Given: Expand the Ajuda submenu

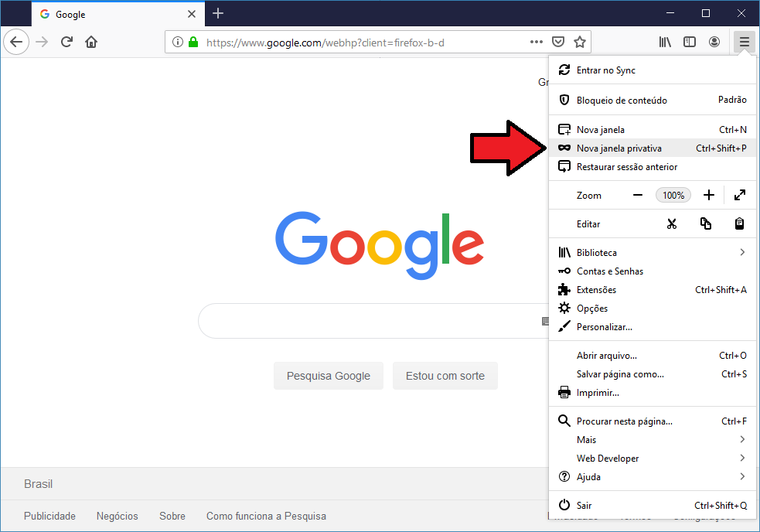Looking at the screenshot, I should click(653, 477).
